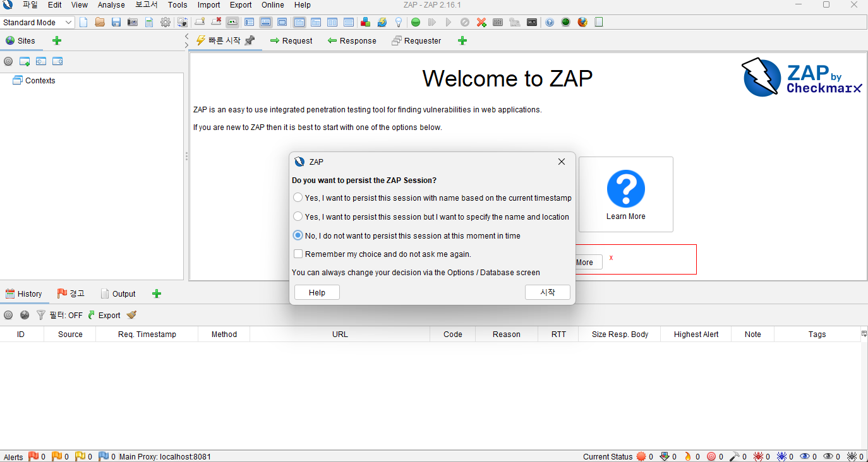The image size is (868, 462).
Task: Select the Contexts tree node
Action: (x=34, y=80)
